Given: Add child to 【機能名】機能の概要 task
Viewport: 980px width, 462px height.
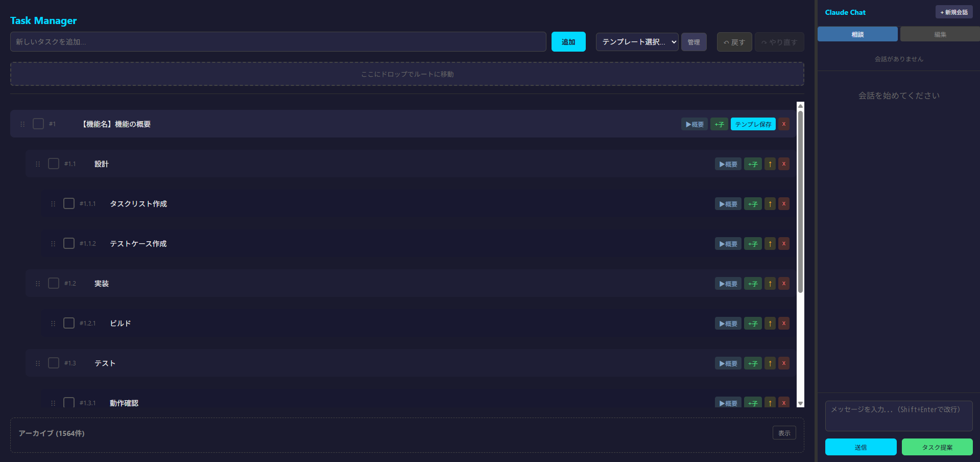Looking at the screenshot, I should pos(719,124).
